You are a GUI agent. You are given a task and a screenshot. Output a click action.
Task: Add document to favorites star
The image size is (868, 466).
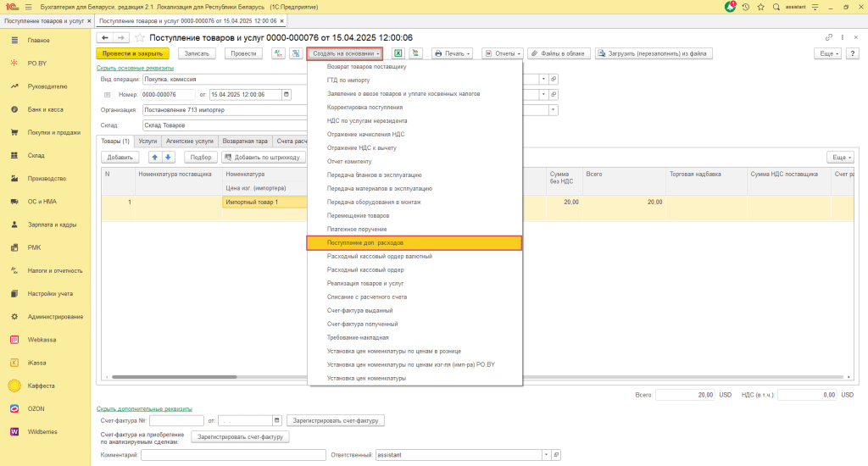pyautogui.click(x=140, y=37)
